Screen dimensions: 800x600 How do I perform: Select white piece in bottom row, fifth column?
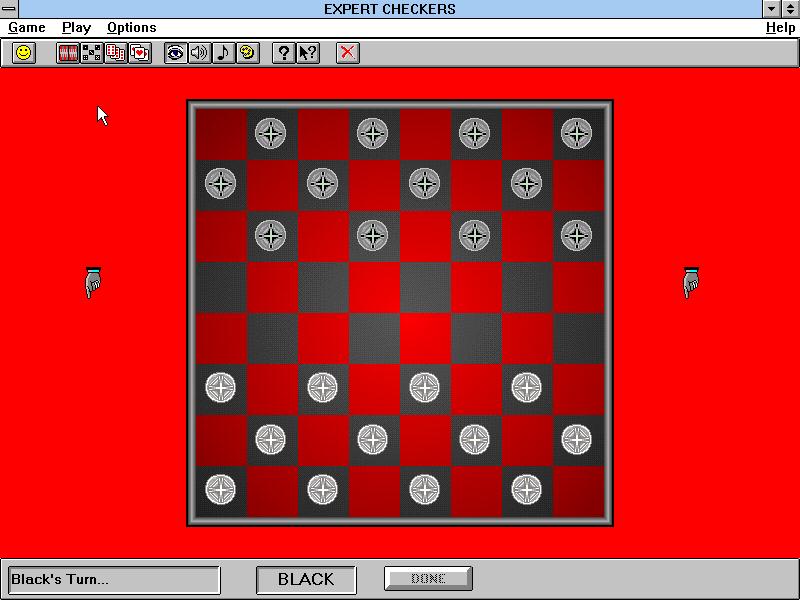tap(424, 489)
